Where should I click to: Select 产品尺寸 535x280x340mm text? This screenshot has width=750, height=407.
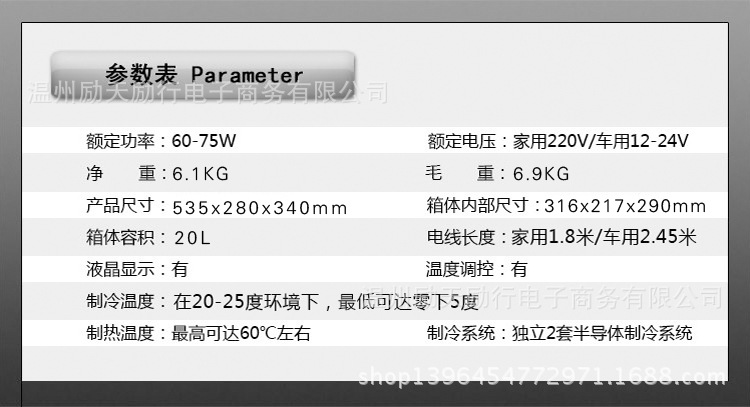(x=217, y=207)
